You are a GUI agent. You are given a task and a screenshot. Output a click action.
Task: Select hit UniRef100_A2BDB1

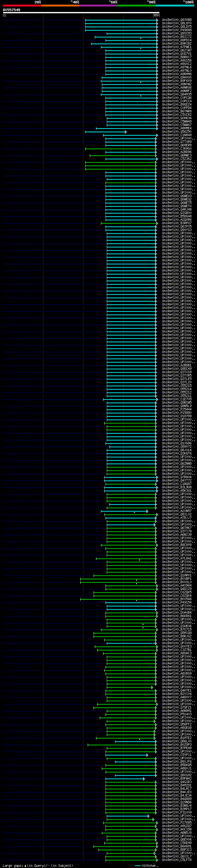(177, 365)
